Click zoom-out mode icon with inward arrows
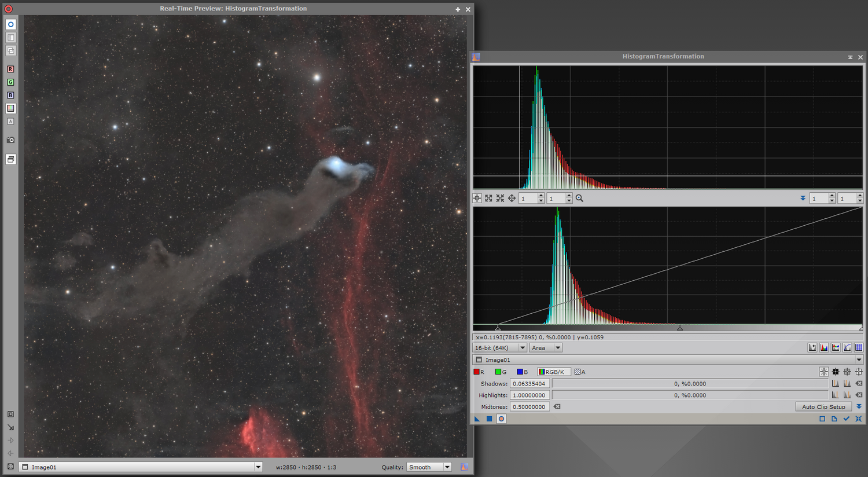868x477 pixels. (500, 198)
